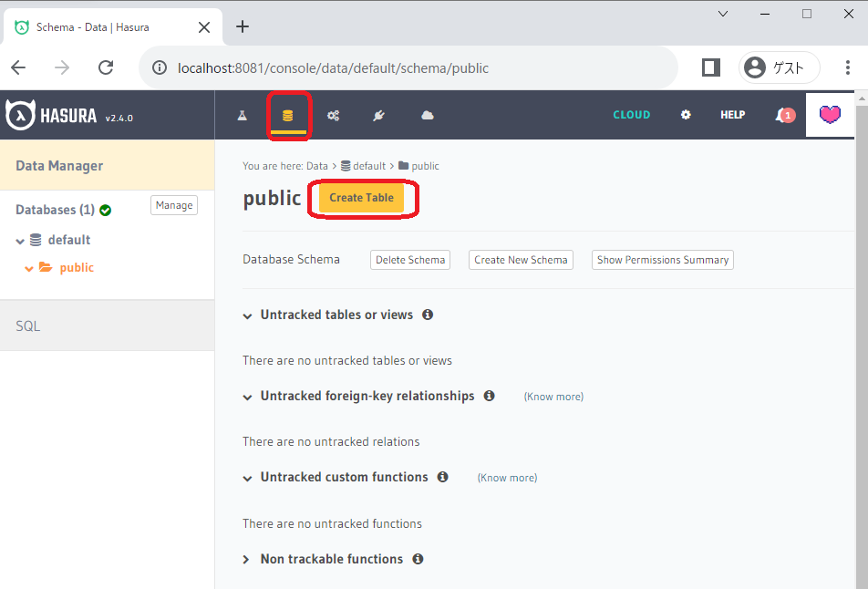Image resolution: width=868 pixels, height=589 pixels.
Task: Collapse Untracked foreign-key relationships section
Action: (x=247, y=397)
